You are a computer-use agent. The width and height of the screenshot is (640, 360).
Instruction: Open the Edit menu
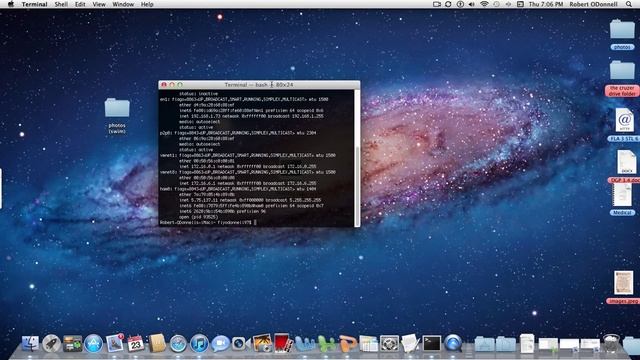click(80, 4)
